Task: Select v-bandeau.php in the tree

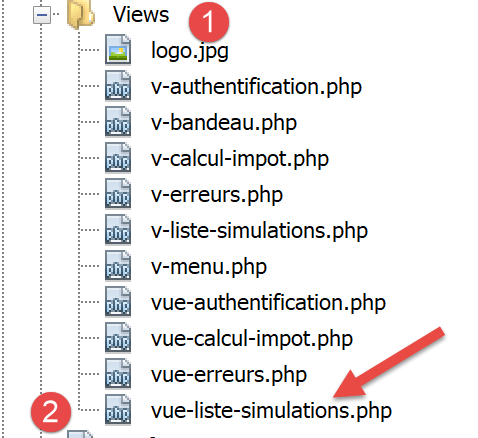Action: coord(224,123)
